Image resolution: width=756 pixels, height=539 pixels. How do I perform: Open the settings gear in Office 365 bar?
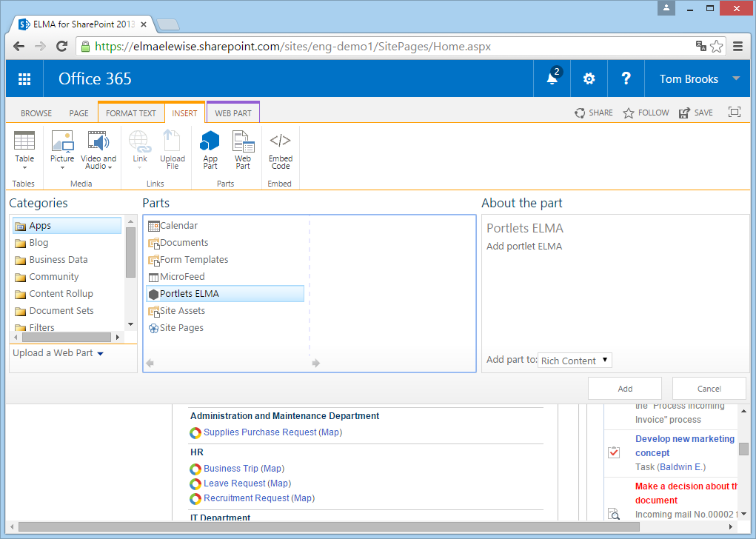589,78
